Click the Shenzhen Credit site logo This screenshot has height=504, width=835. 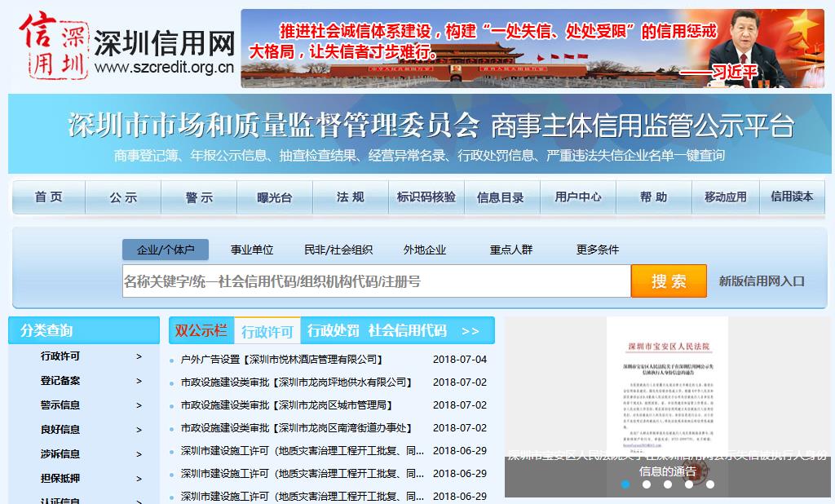tap(126, 46)
